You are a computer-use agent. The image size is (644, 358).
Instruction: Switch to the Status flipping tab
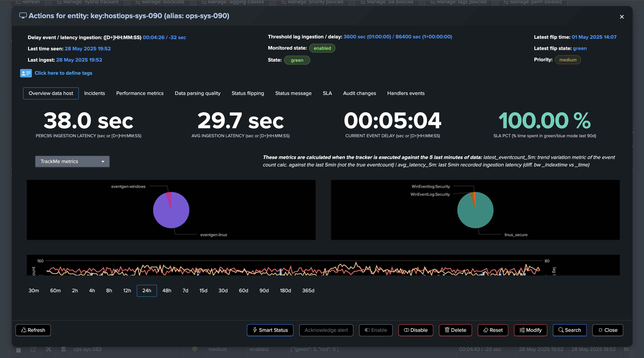tap(248, 93)
